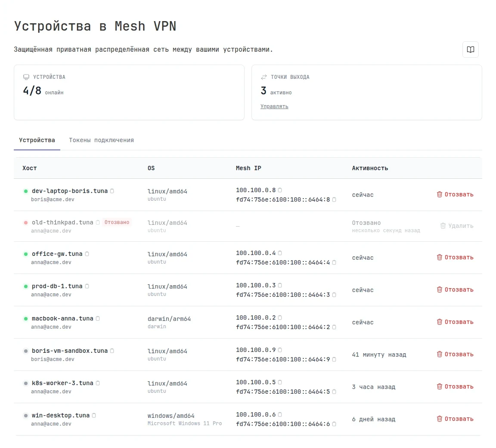Revoke k8s-worker-3.tuna with Отозвать
This screenshot has height=448, width=496.
click(455, 386)
